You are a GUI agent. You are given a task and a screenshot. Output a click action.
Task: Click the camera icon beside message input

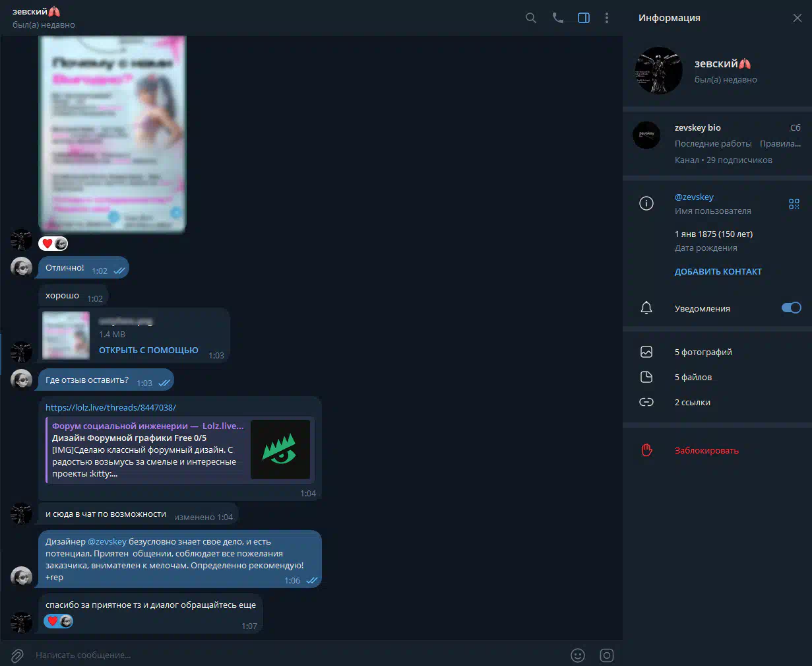click(x=607, y=655)
